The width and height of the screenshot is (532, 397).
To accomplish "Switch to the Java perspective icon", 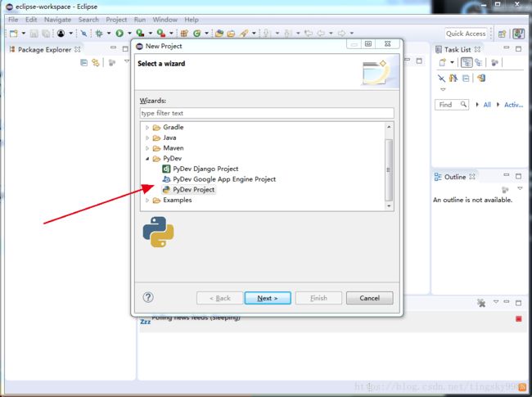I will click(518, 34).
